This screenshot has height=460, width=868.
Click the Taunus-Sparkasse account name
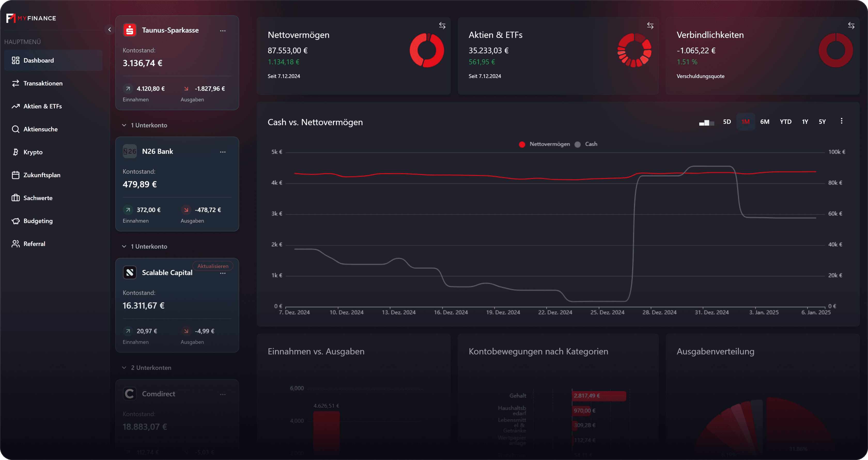(x=170, y=30)
